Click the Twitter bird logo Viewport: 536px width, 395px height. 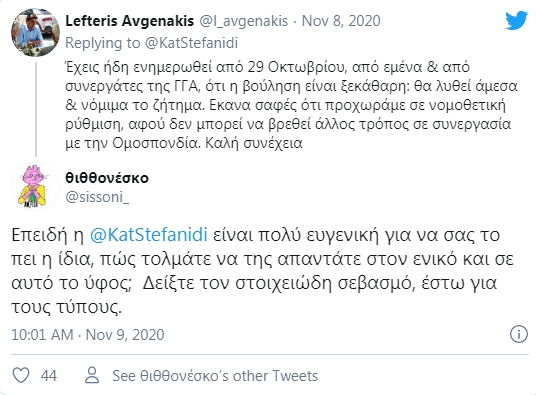[x=517, y=21]
